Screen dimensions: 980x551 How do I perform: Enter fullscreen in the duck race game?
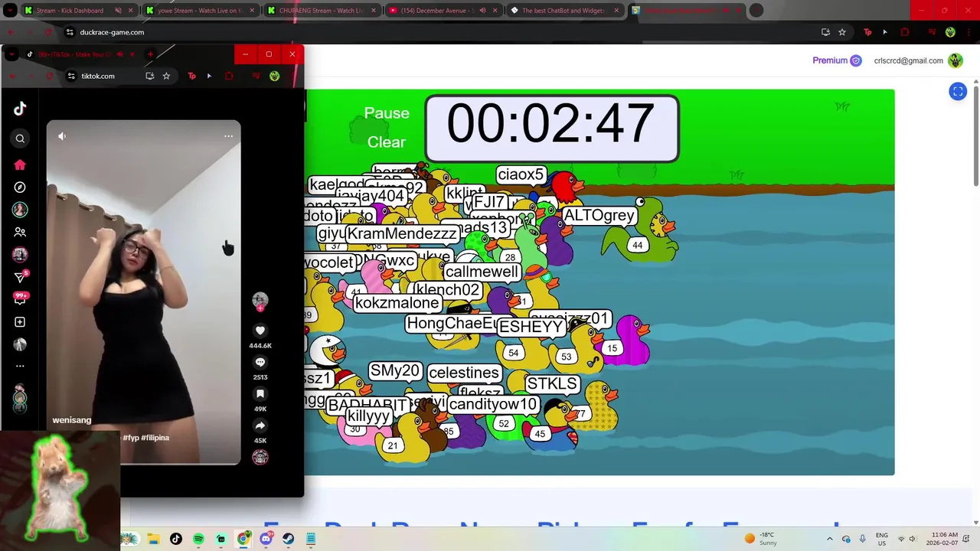point(958,92)
